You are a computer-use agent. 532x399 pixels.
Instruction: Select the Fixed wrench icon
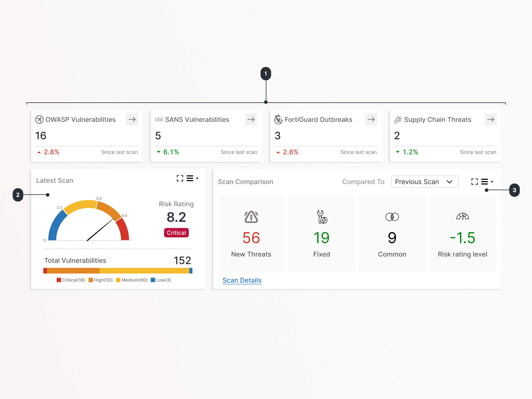tap(322, 217)
